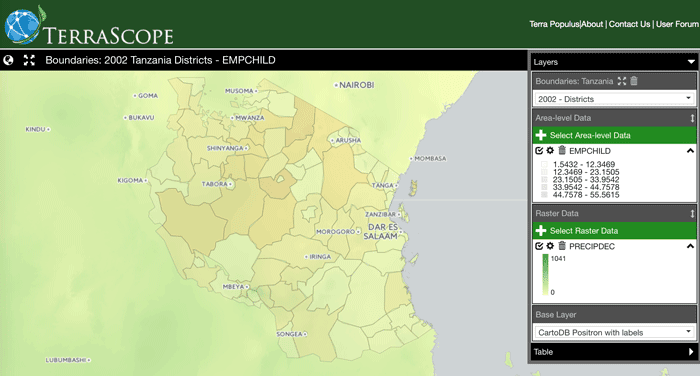Click the ARUSHA city label
Viewport: 700px width, 376px height.
tap(348, 140)
